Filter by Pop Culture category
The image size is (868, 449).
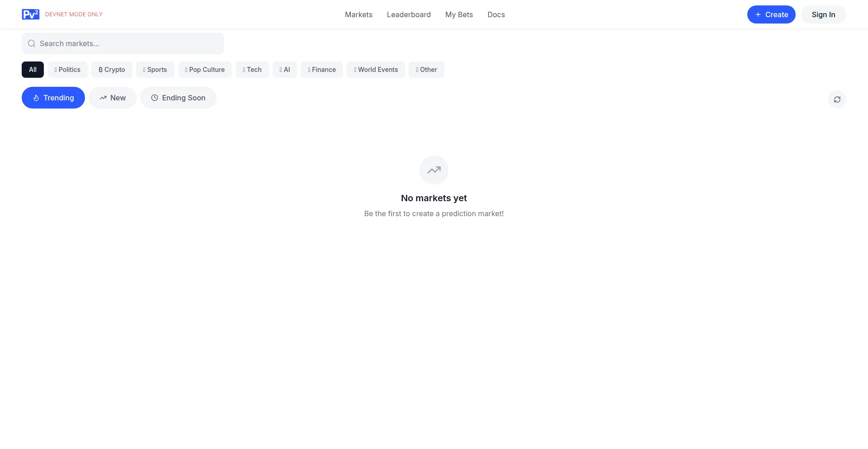(x=205, y=70)
